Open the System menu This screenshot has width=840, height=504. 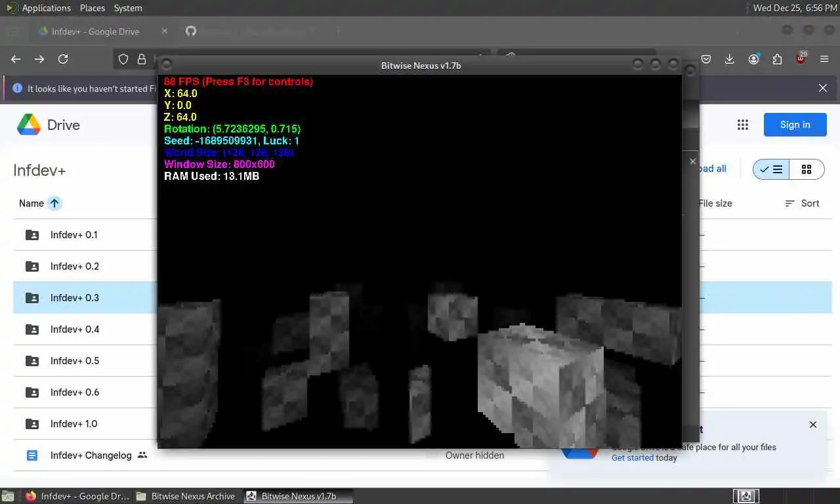[x=128, y=8]
